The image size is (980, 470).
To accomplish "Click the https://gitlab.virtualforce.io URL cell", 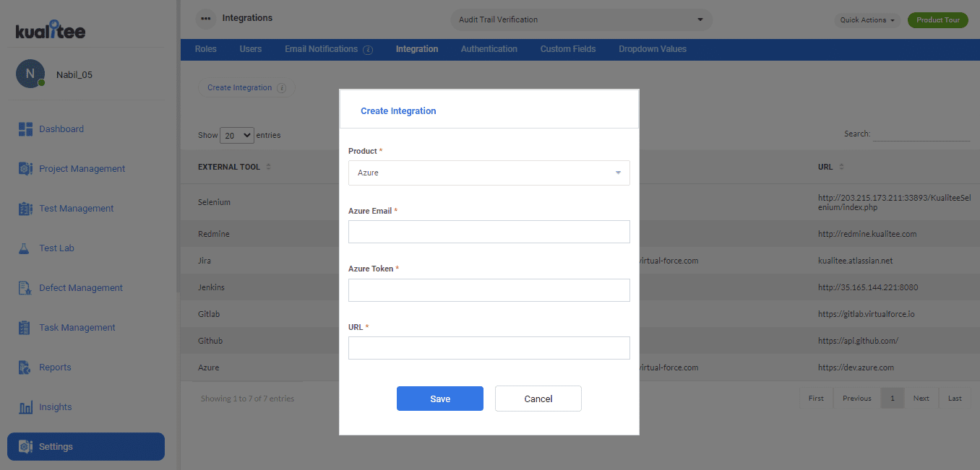I will [867, 314].
